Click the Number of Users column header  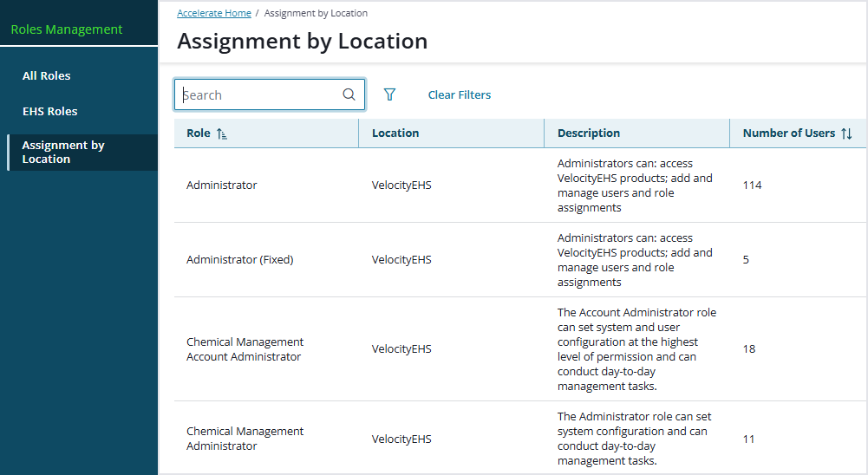(x=789, y=133)
